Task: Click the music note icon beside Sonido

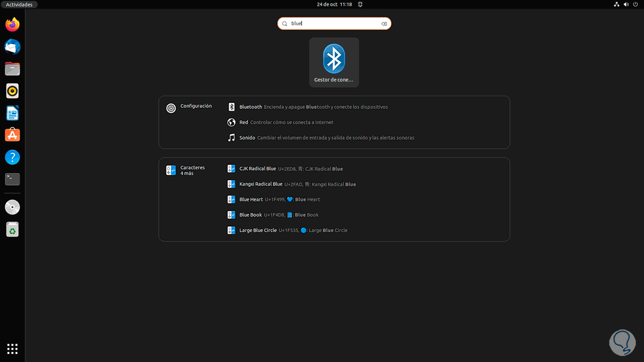Action: tap(231, 137)
